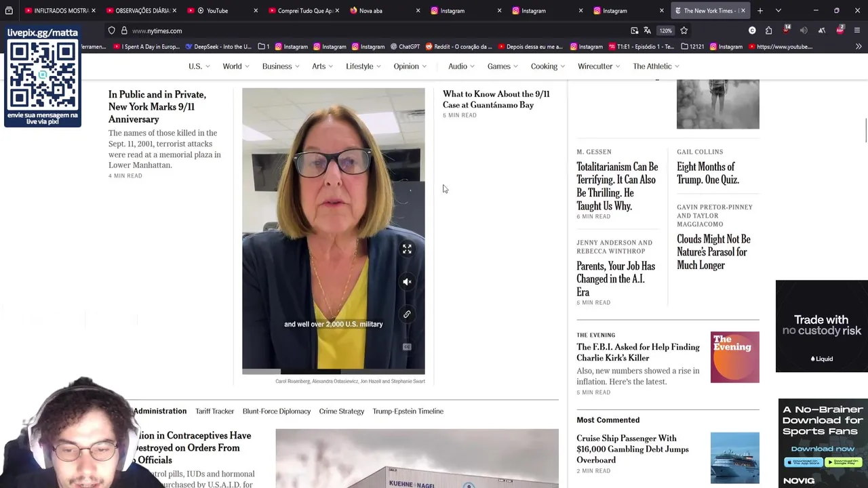
Task: Open Eight Months of Trump. One Quiz.
Action: click(x=708, y=173)
